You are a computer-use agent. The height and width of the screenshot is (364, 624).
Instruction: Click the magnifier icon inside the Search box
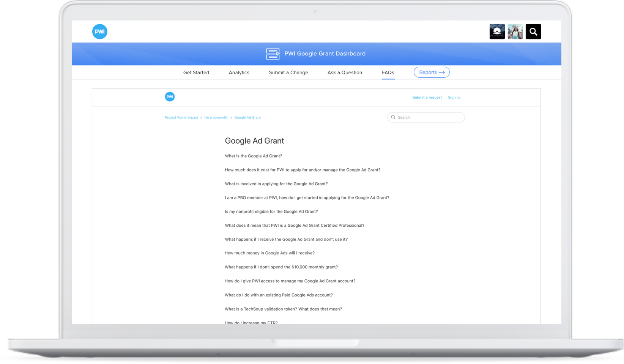tap(393, 117)
